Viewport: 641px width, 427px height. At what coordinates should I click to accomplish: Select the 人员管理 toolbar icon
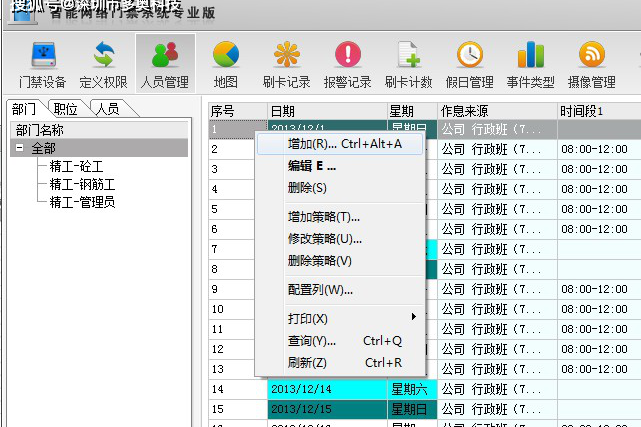pos(165,64)
